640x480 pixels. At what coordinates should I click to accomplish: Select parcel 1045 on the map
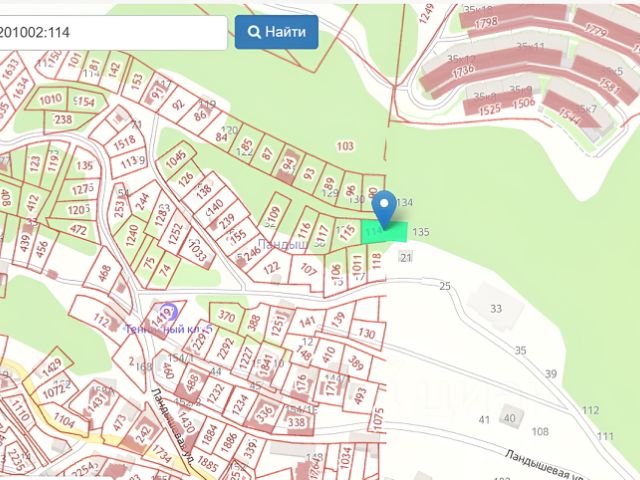click(x=177, y=156)
